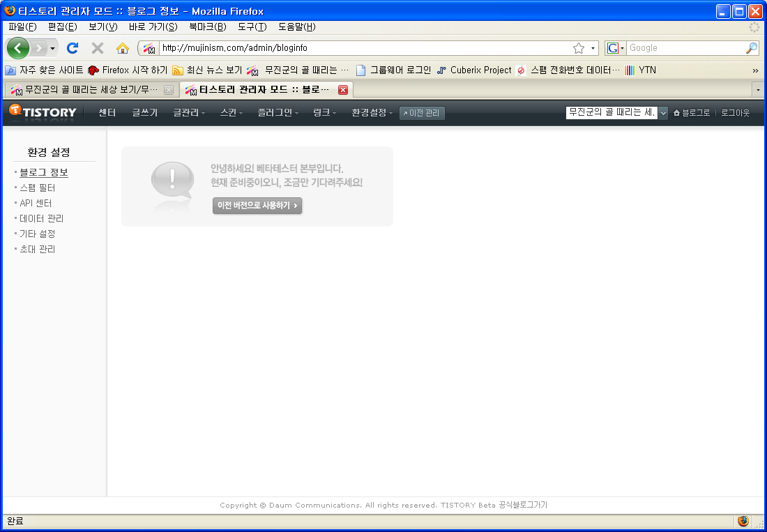Open the 도구 menu

[252, 27]
